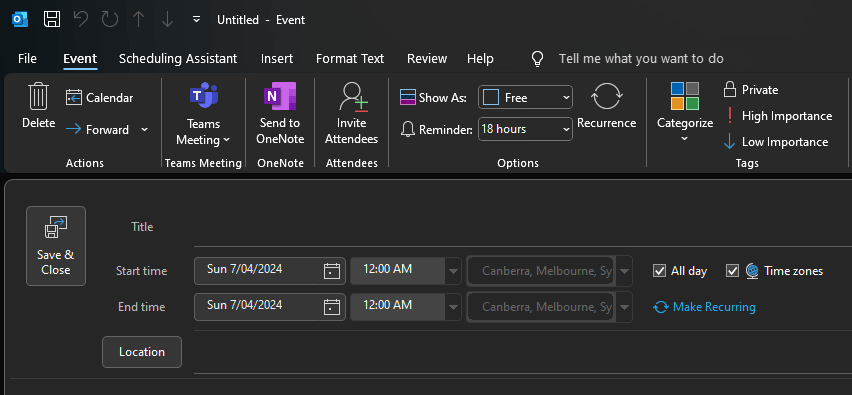
Task: Go to previous item with up arrow
Action: (139, 20)
